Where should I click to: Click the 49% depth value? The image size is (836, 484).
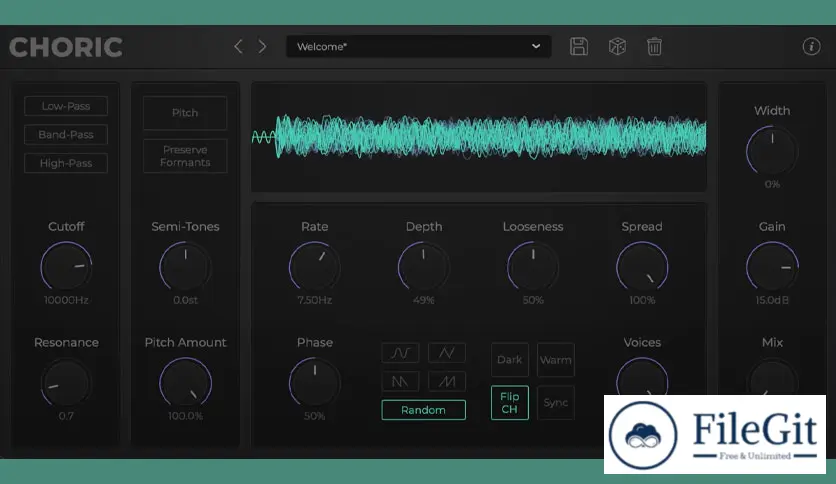(423, 300)
